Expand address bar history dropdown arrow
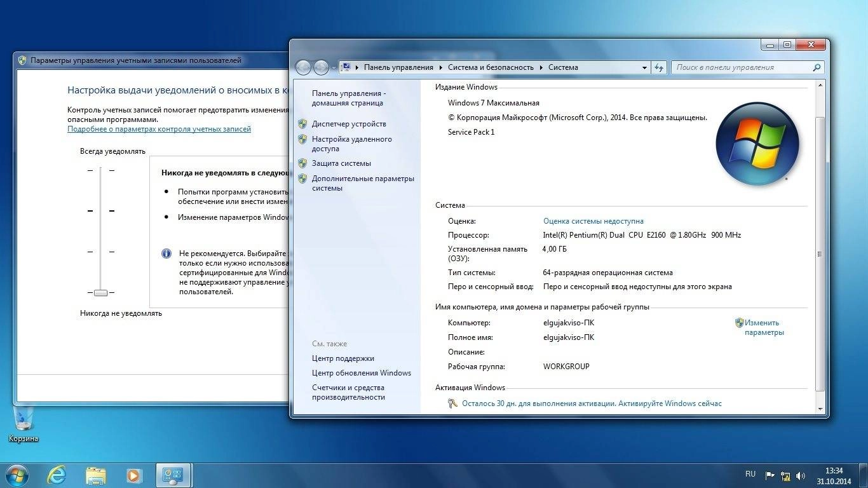This screenshot has height=488, width=868. tap(644, 67)
